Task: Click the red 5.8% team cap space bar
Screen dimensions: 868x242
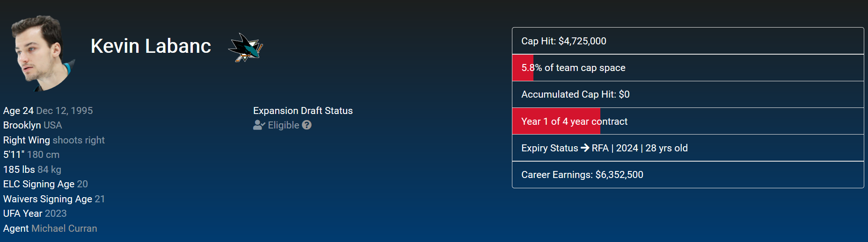Action: click(x=523, y=68)
